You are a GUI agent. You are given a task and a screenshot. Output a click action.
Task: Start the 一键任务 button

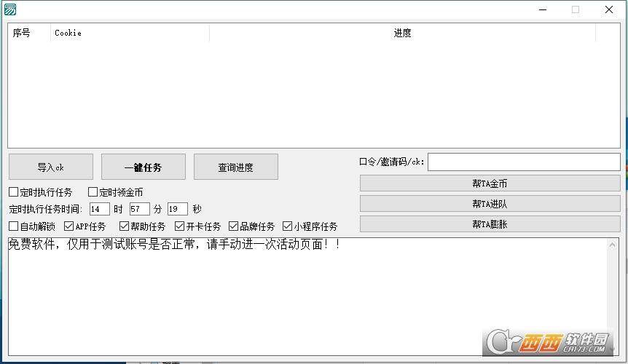[144, 167]
